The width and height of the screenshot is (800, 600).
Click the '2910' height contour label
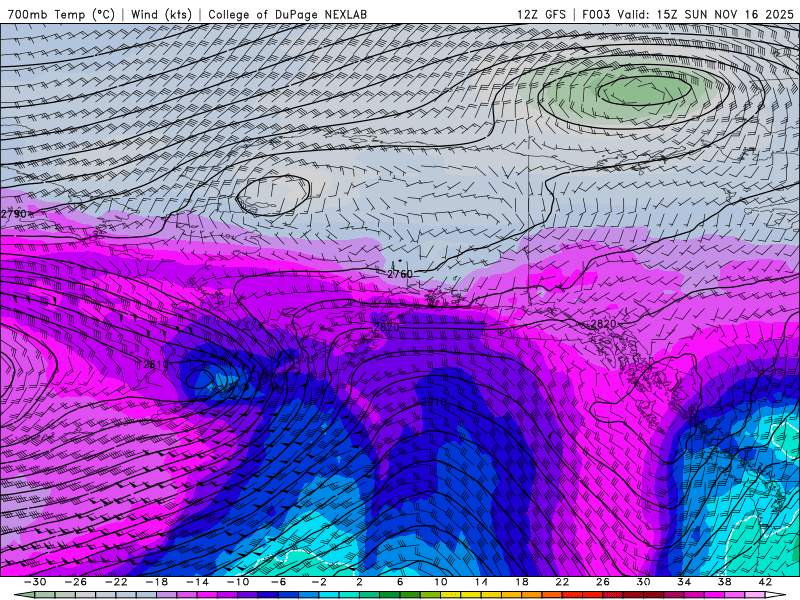pos(434,402)
